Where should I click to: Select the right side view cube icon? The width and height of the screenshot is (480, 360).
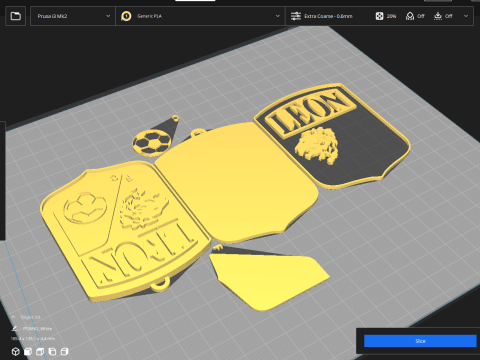click(x=64, y=352)
